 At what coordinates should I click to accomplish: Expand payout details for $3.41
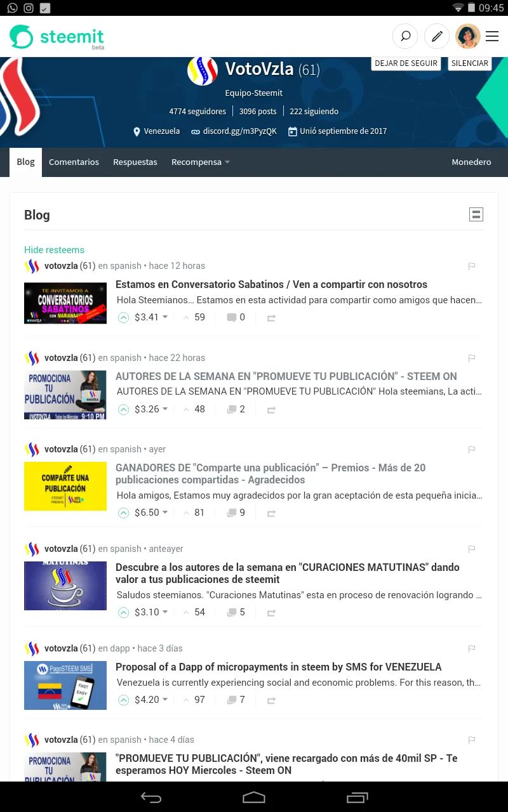pos(151,317)
